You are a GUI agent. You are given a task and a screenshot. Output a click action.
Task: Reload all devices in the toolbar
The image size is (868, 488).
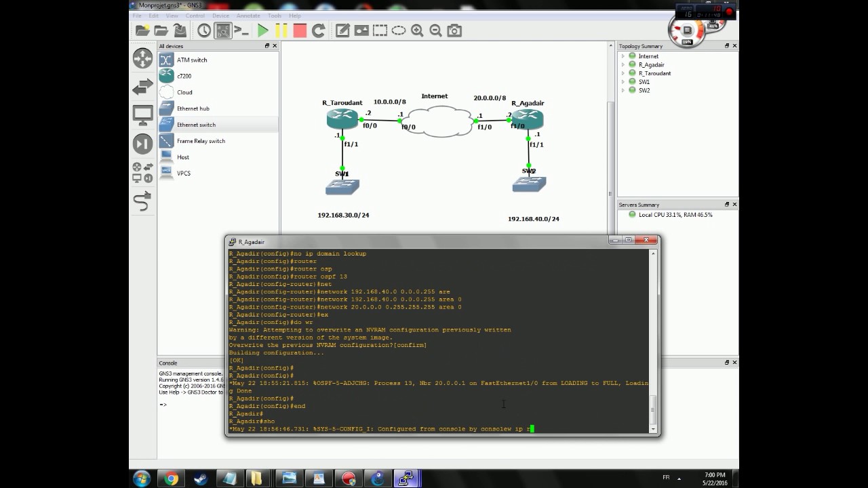tap(318, 30)
